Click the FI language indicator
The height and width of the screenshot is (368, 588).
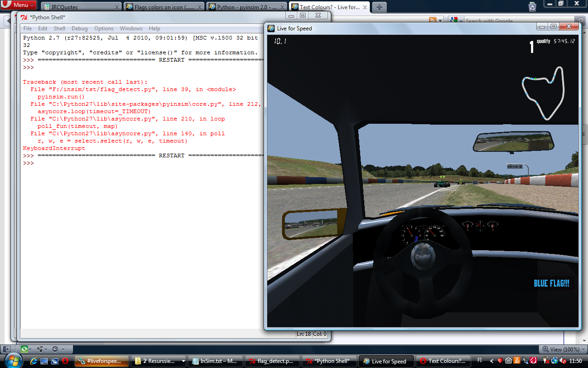tap(480, 361)
